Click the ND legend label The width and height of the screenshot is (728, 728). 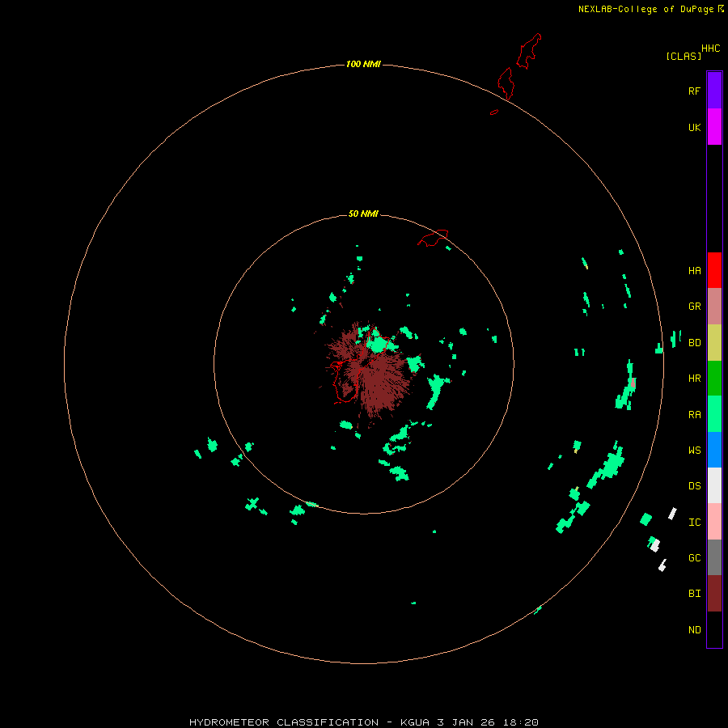tap(694, 630)
